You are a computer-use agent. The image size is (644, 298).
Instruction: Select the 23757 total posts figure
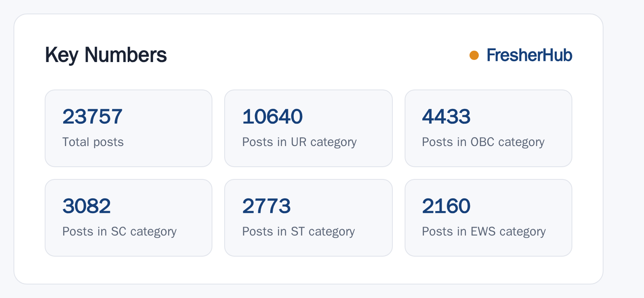pos(92,116)
